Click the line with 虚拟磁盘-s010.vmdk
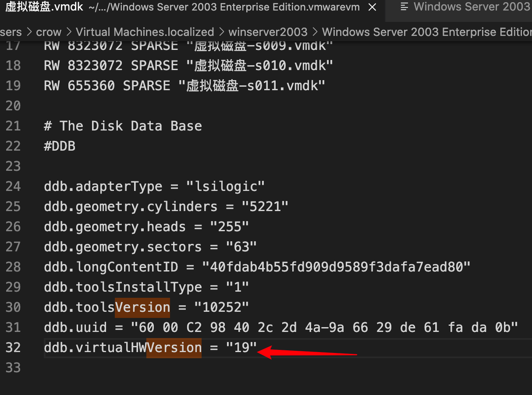Viewport: 532px width, 395px height. 188,65
